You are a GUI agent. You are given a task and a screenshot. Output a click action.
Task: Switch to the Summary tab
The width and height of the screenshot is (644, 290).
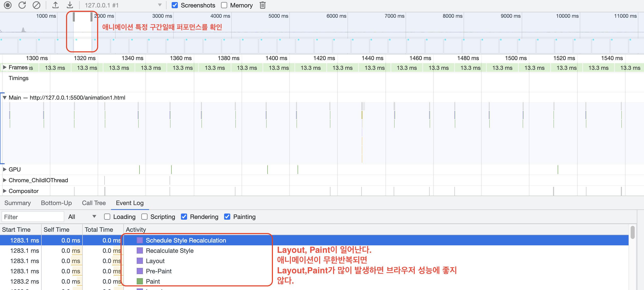(x=17, y=203)
